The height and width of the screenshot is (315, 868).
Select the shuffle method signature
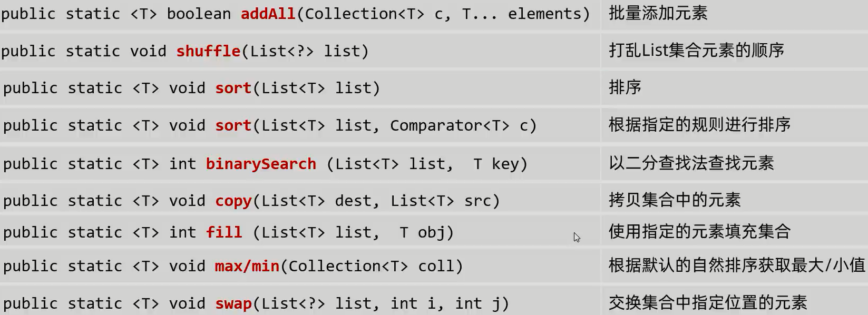click(185, 51)
